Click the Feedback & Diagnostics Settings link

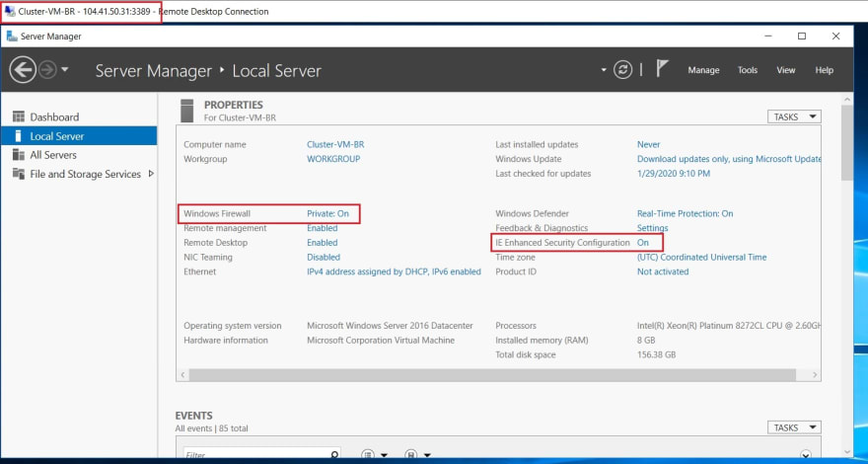pos(652,228)
